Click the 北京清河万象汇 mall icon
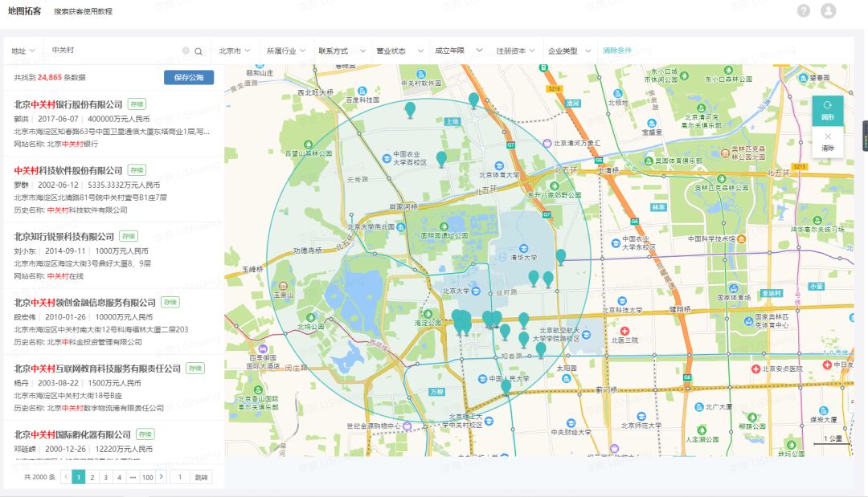Image resolution: width=868 pixels, height=497 pixels. (x=547, y=143)
